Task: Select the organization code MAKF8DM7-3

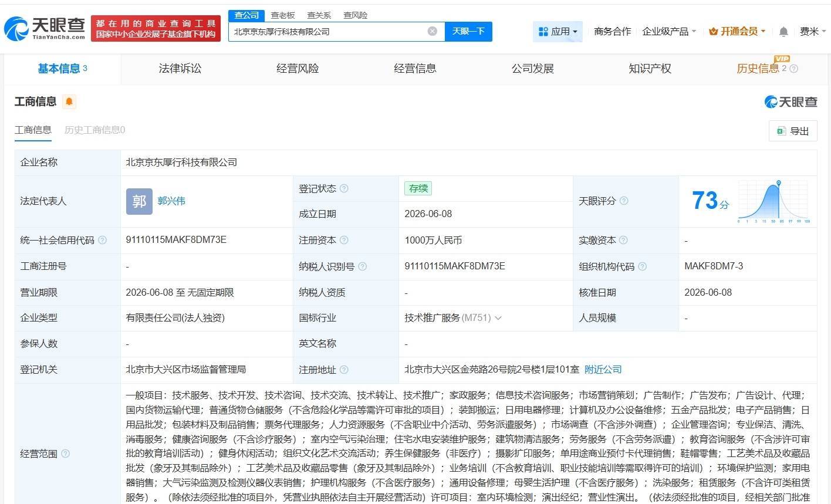Action: point(714,266)
